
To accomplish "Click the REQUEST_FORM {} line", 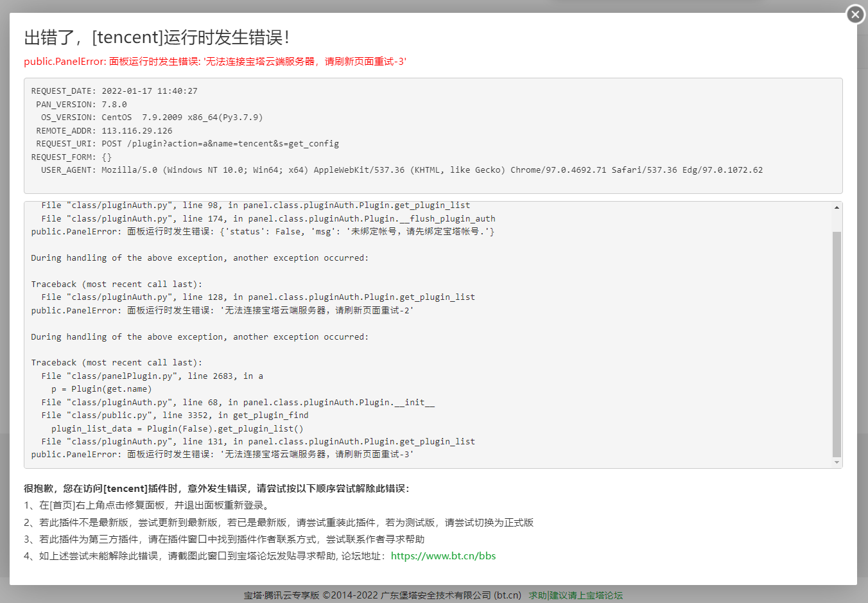I will tap(71, 157).
